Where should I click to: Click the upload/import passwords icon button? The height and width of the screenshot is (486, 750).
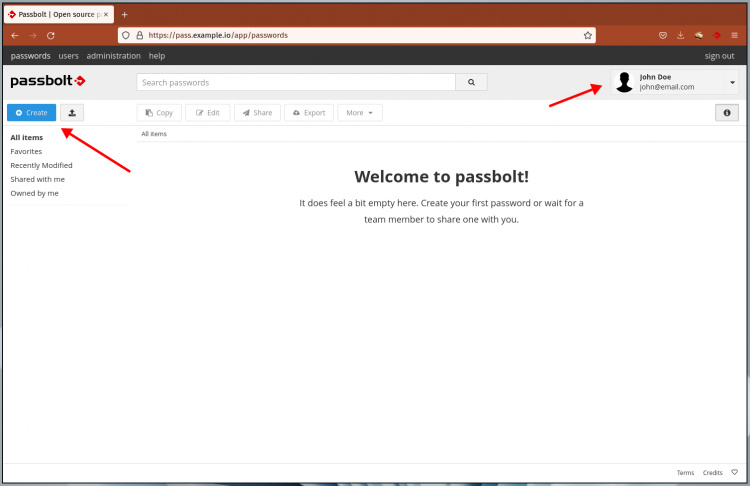point(72,113)
